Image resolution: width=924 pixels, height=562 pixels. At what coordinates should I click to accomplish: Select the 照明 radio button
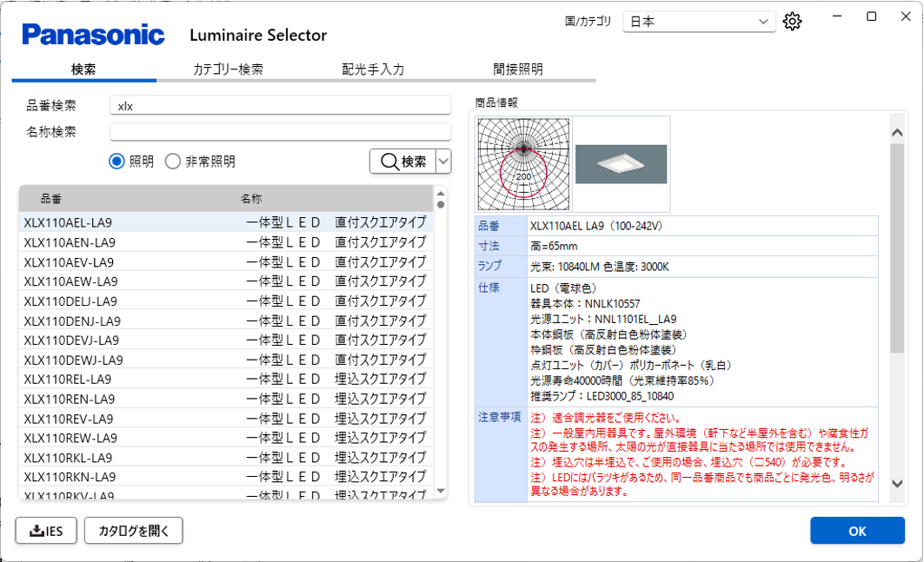117,162
